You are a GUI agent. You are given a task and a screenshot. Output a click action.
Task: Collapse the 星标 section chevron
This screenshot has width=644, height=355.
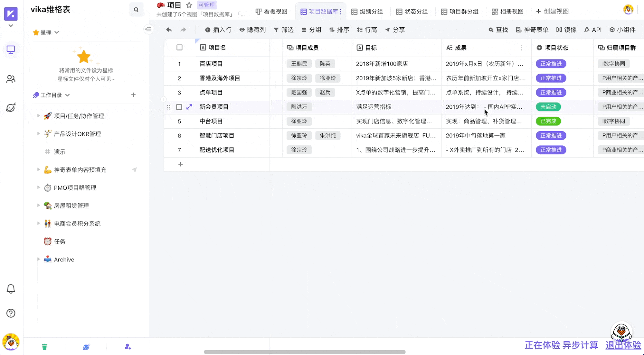[57, 32]
